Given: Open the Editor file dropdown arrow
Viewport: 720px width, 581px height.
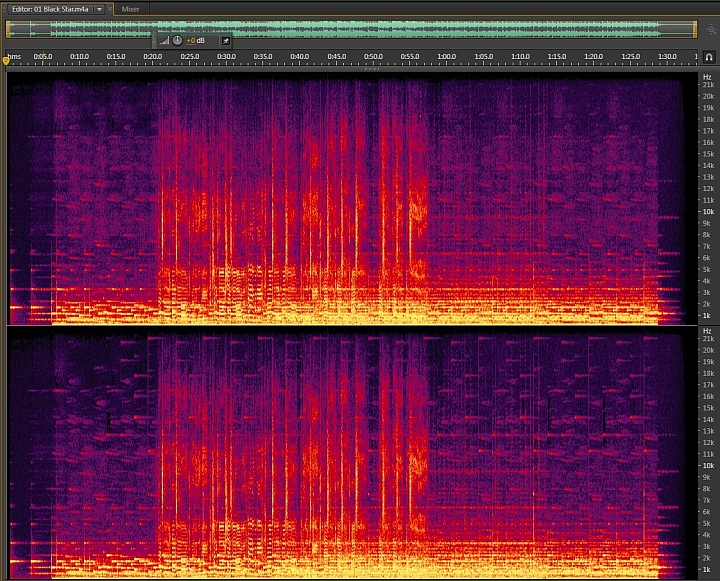Looking at the screenshot, I should (x=99, y=9).
